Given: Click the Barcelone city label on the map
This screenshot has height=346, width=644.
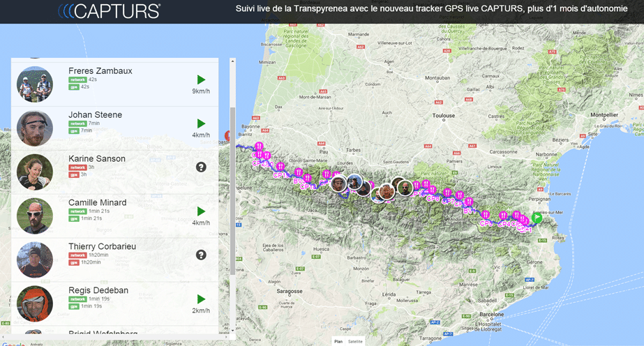Looking at the screenshot, I should point(492,315).
